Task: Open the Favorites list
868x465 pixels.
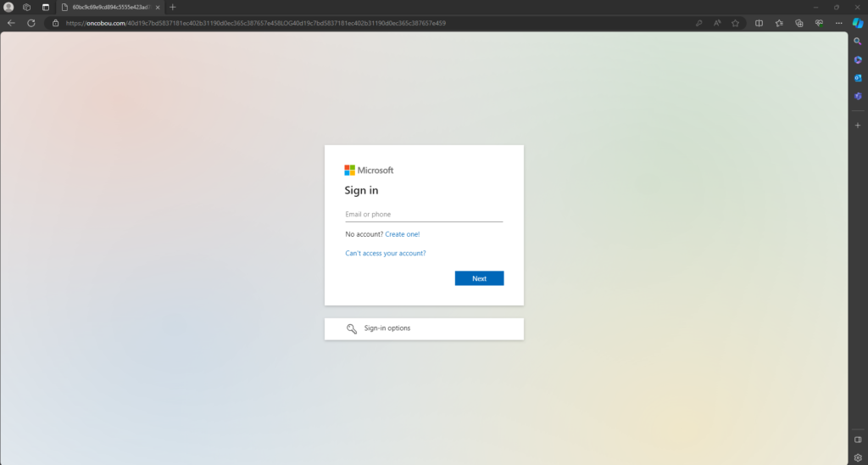Action: pyautogui.click(x=779, y=23)
